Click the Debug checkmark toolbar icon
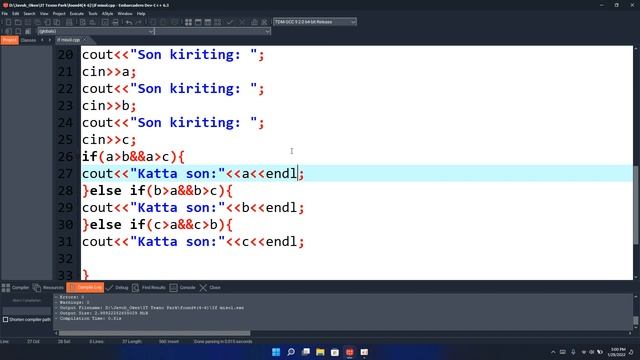The height and width of the screenshot is (360, 640). coord(230,22)
